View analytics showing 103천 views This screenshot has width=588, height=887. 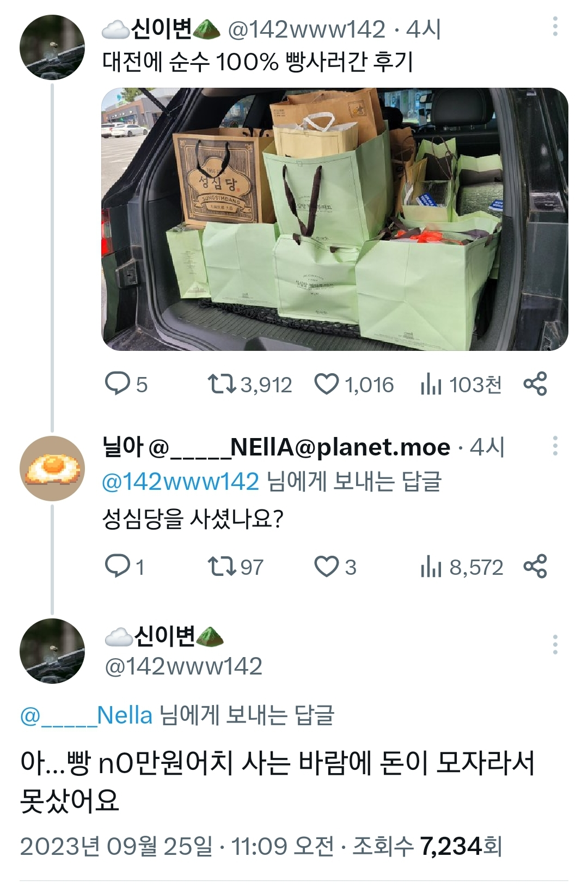click(431, 385)
